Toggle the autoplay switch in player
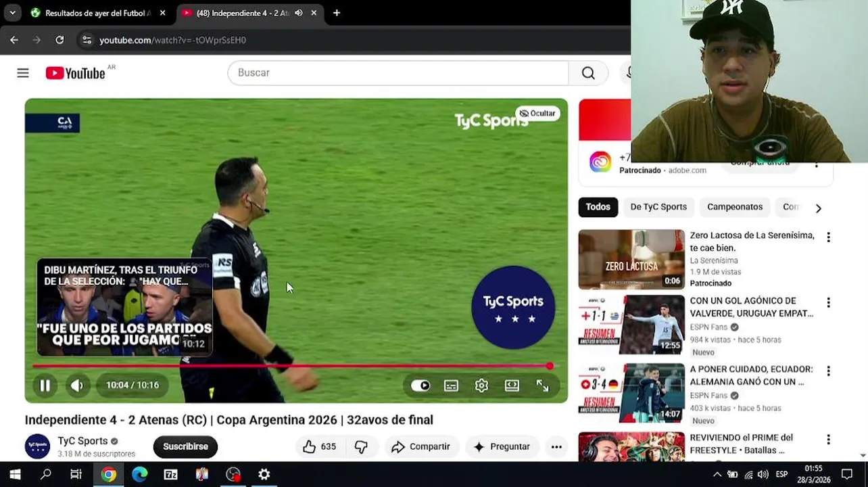Screen dimensions: 868x487 (x=420, y=386)
